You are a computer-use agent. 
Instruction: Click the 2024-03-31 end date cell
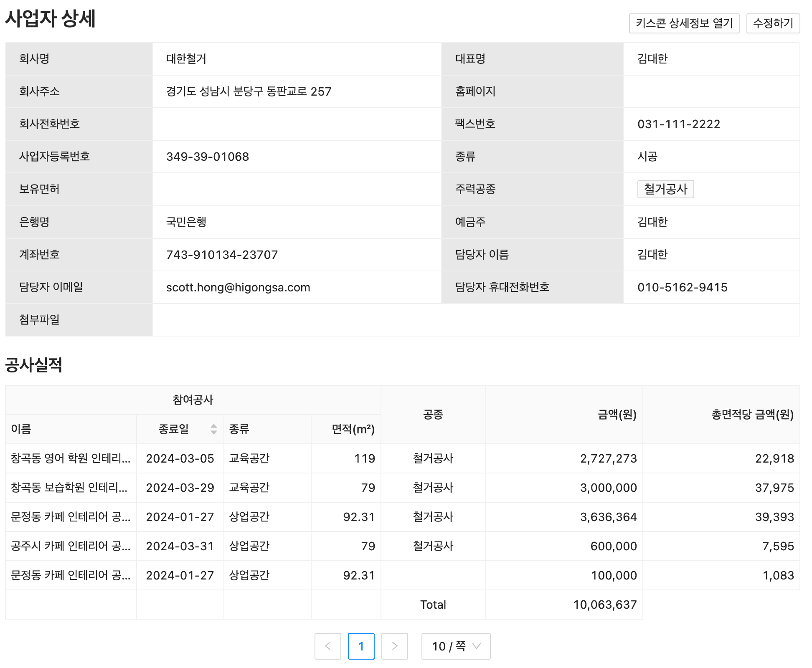(180, 546)
